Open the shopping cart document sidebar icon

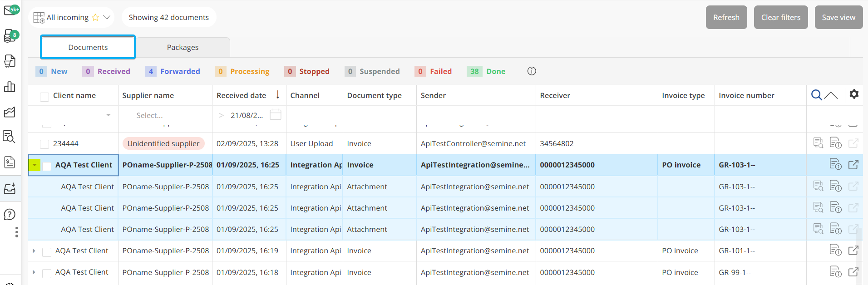click(x=10, y=61)
